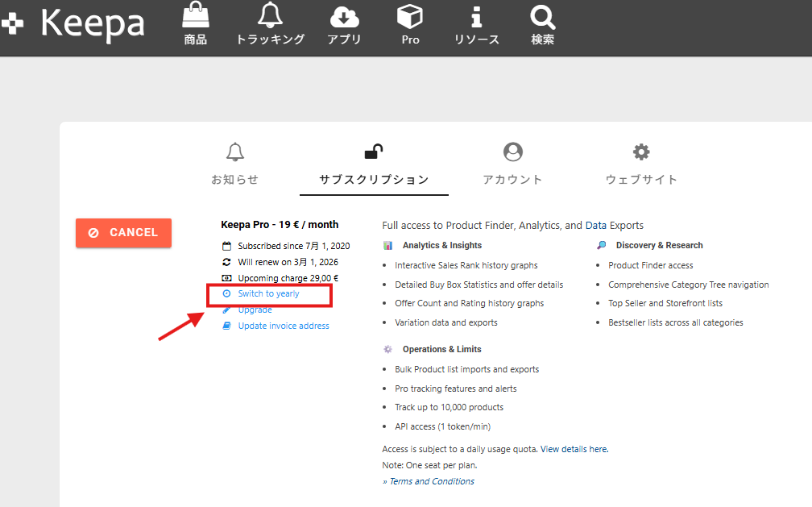
Task: Click the Operations & Limits gear icon
Action: point(388,350)
